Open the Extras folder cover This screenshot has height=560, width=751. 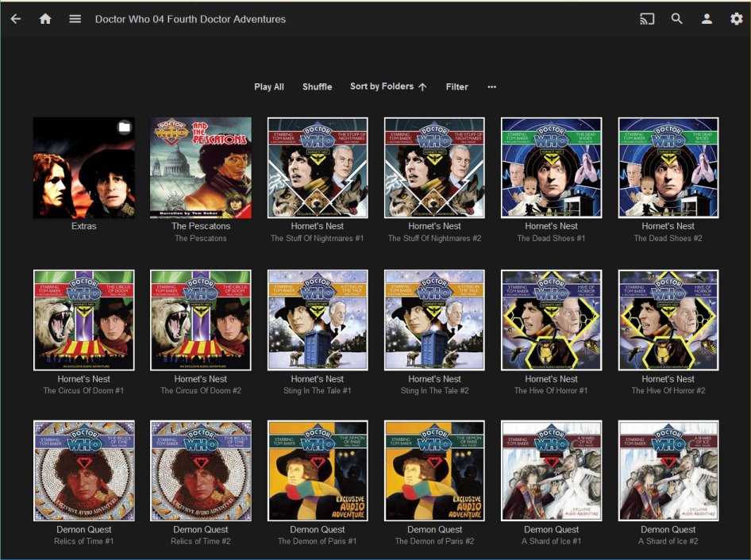(x=84, y=168)
